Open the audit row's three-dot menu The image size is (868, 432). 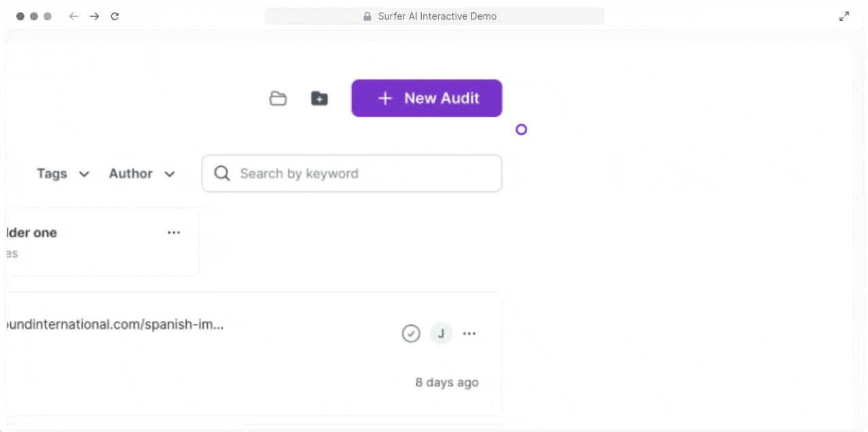469,334
